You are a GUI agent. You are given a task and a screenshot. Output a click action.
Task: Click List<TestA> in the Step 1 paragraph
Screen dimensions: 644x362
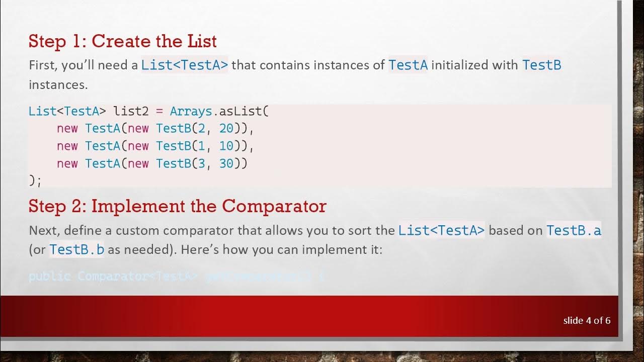[x=184, y=65]
